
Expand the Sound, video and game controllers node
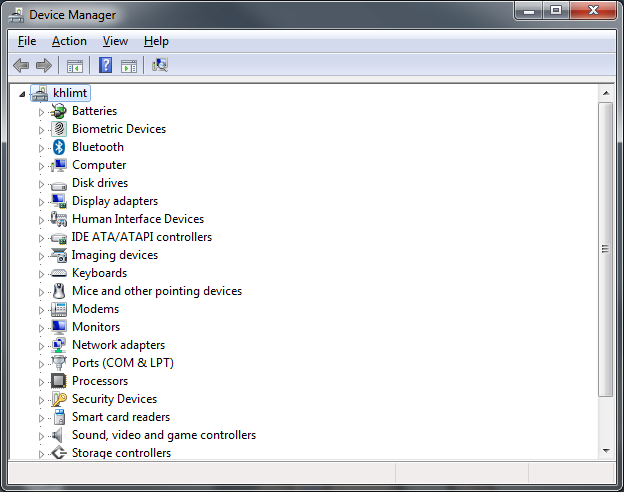pyautogui.click(x=41, y=436)
